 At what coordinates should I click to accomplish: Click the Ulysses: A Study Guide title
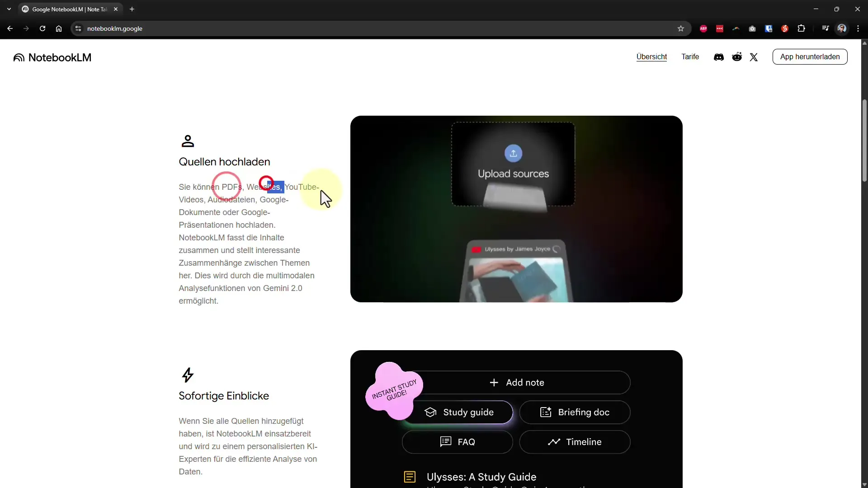pos(481,477)
